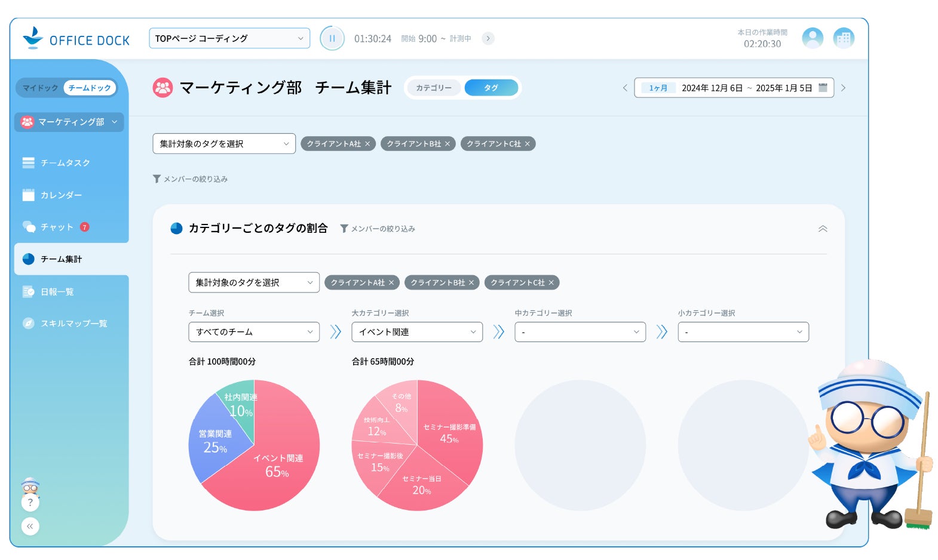The height and width of the screenshot is (560, 938).
Task: Click the panel メンバーの絞り込み filter
Action: 378,229
